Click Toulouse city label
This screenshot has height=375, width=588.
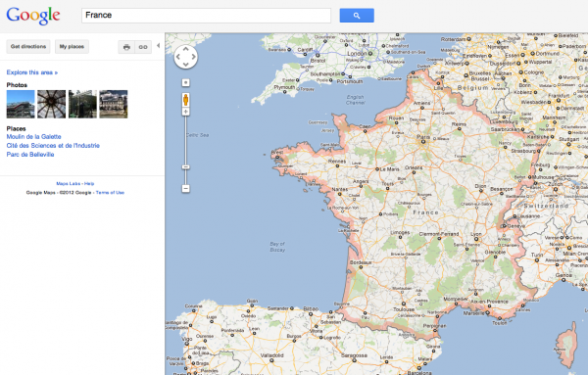coord(404,309)
